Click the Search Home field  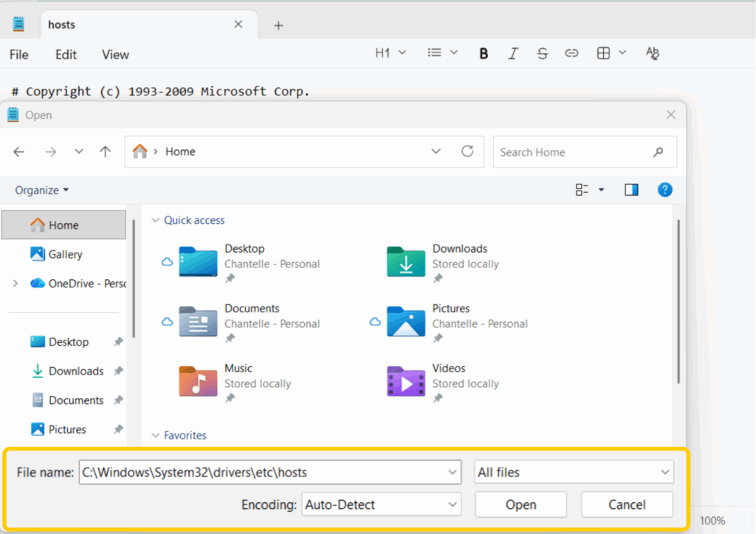pos(585,152)
